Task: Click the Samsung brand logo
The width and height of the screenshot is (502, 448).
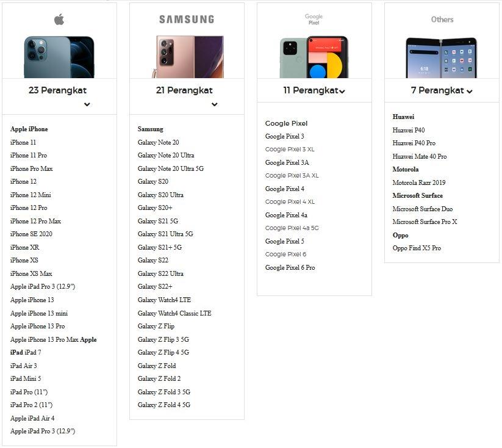Action: pyautogui.click(x=187, y=20)
